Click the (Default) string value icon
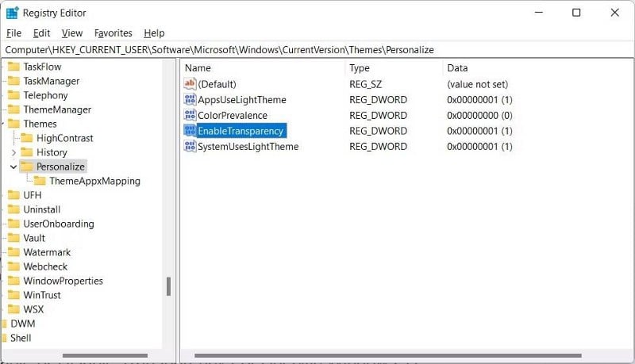This screenshot has height=364, width=635. (190, 84)
